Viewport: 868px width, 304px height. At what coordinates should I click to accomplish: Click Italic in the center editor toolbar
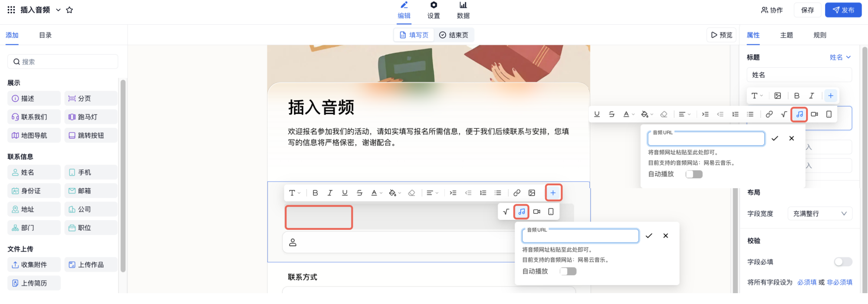click(330, 193)
